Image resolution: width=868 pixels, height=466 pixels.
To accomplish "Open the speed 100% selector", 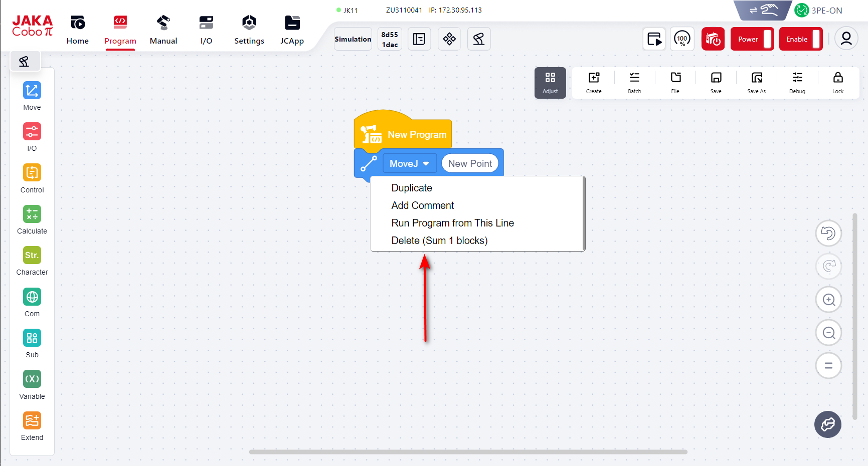I will point(682,39).
